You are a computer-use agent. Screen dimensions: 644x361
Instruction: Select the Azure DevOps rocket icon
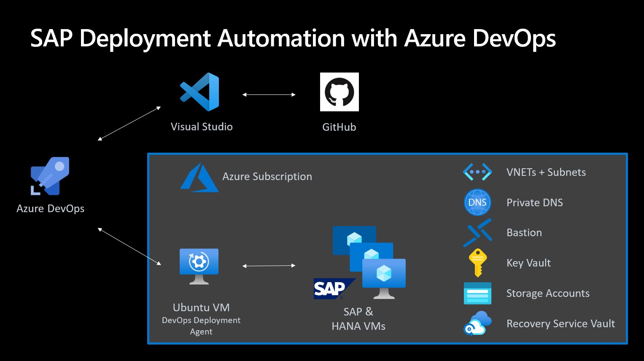[x=50, y=176]
